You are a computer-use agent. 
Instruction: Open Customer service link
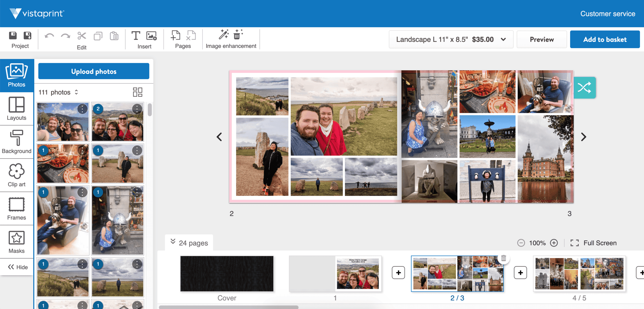(x=608, y=14)
